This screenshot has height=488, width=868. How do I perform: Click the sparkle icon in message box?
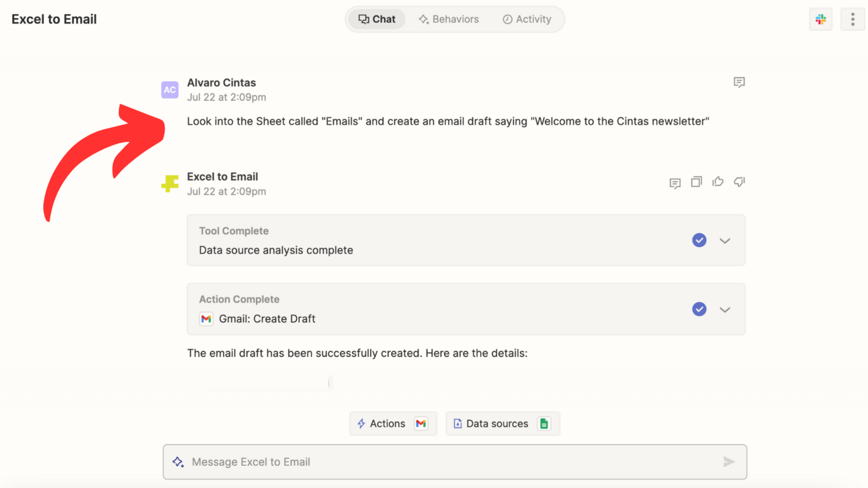(x=178, y=462)
